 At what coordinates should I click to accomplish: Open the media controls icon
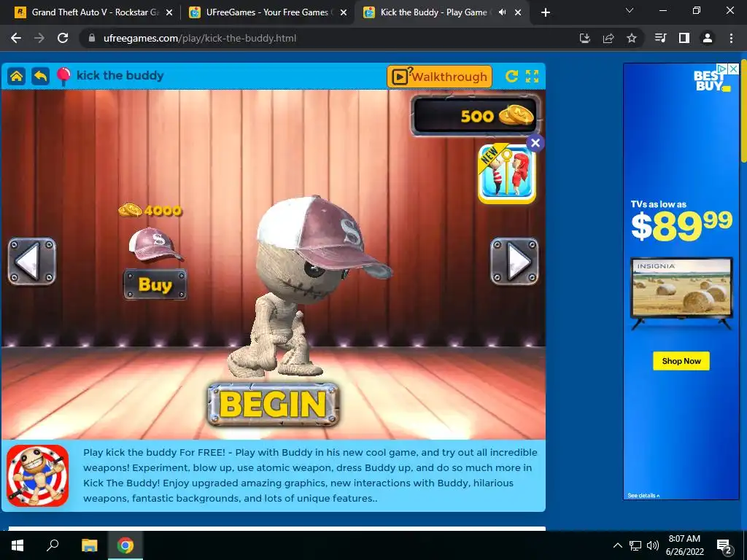(x=661, y=38)
